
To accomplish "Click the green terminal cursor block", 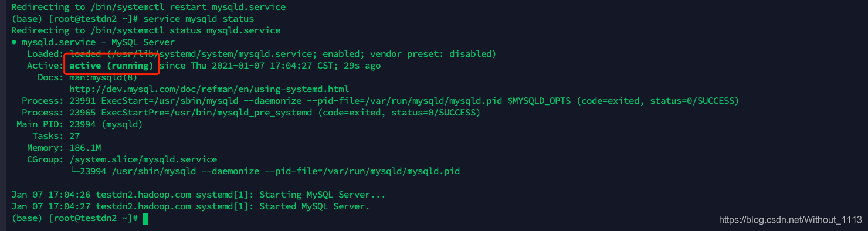I will click(145, 218).
